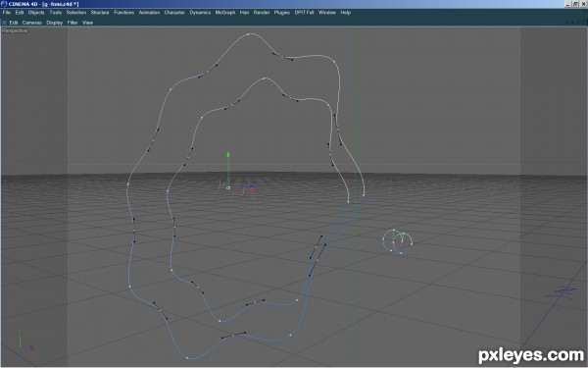Open the viewport Filter menu
588x368 pixels.
[73, 23]
